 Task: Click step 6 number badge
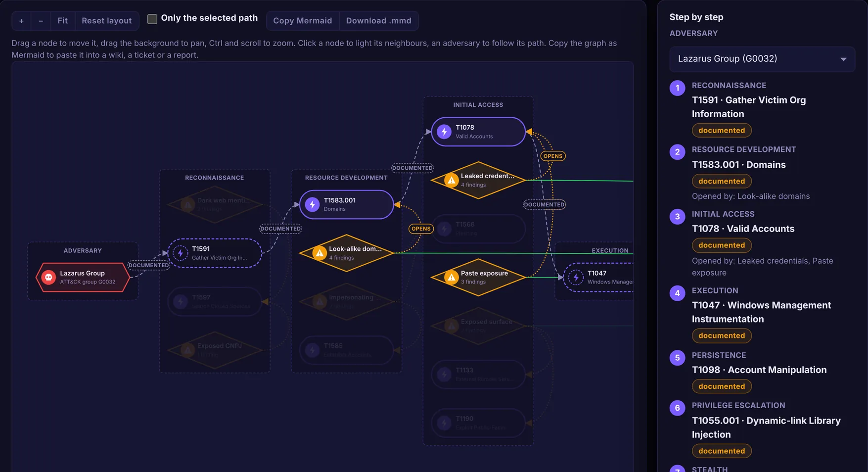678,408
